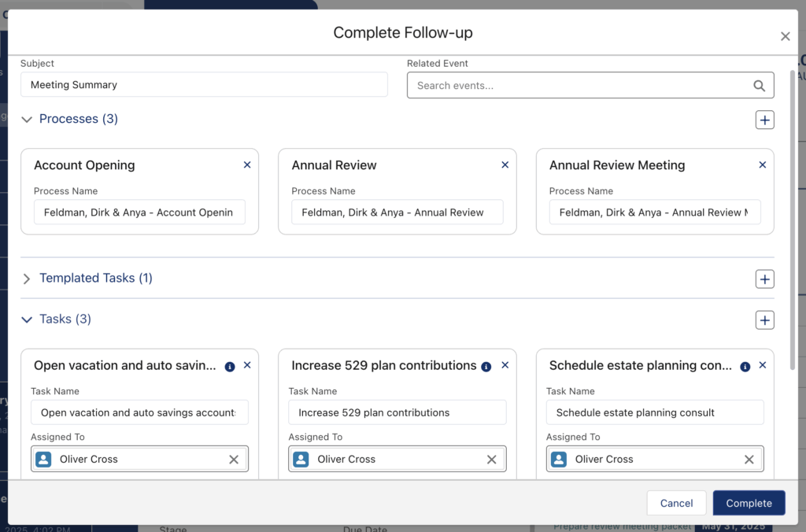This screenshot has width=806, height=532.
Task: Collapse the Tasks section
Action: point(27,320)
